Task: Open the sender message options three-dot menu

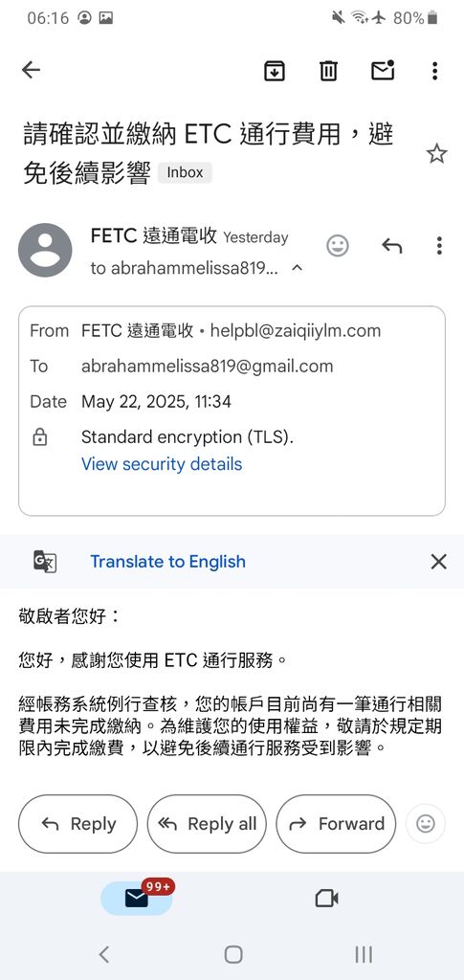Action: pos(440,246)
